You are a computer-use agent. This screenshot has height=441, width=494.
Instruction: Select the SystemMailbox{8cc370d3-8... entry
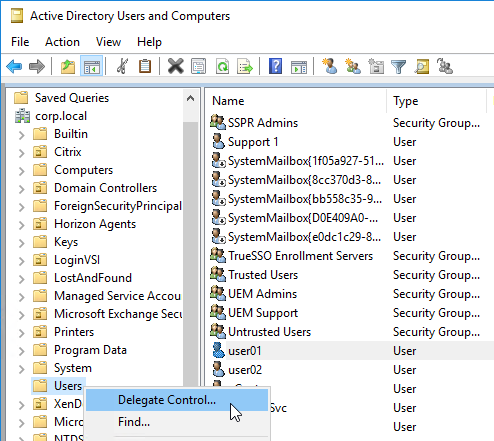coord(304,180)
